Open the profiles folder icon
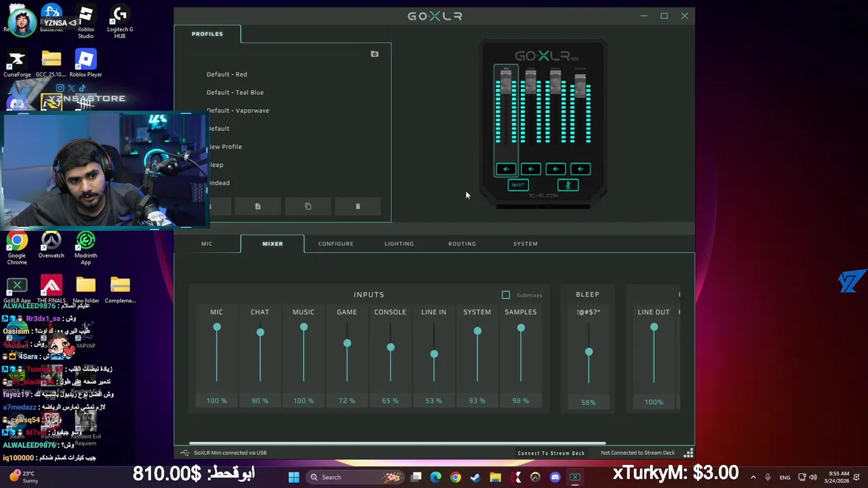Image resolution: width=868 pixels, height=488 pixels. click(374, 54)
